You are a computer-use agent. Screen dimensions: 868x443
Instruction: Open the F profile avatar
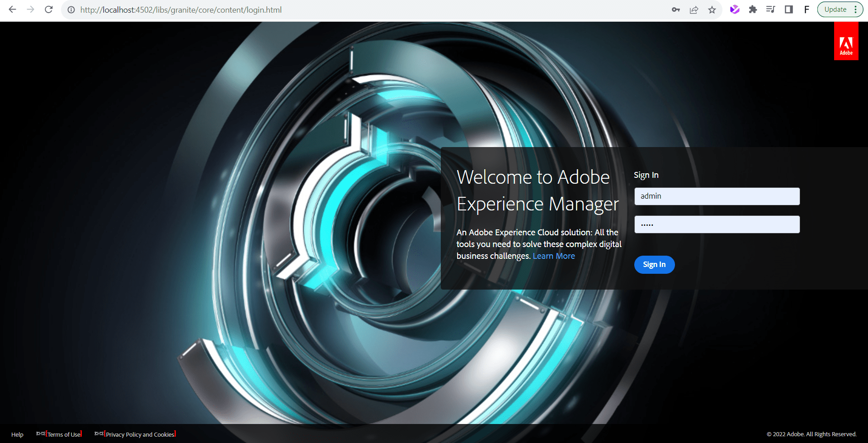807,10
